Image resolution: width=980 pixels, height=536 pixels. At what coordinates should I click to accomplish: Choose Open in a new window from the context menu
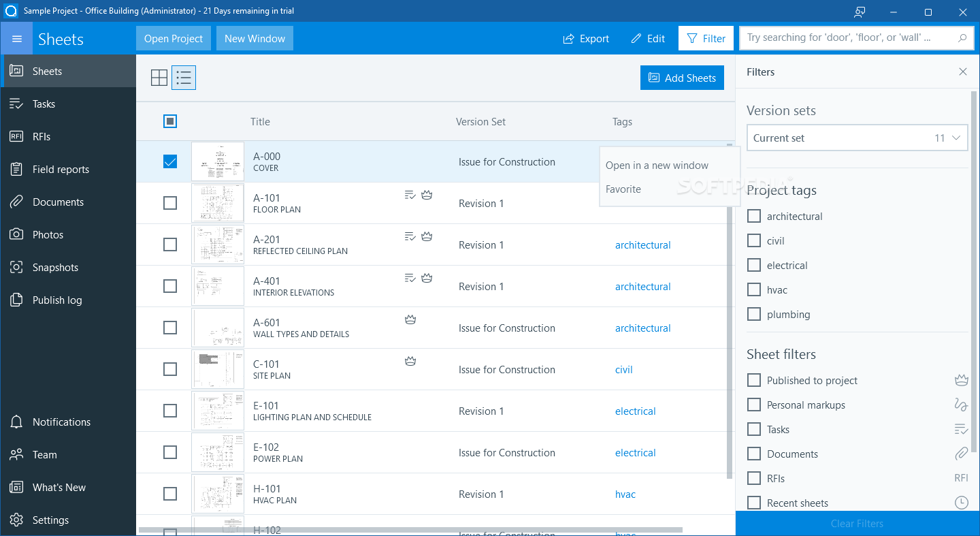[656, 165]
